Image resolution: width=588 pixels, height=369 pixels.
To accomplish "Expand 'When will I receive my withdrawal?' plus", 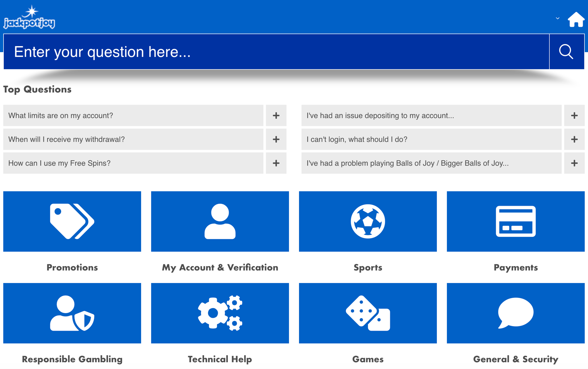I will (x=276, y=139).
